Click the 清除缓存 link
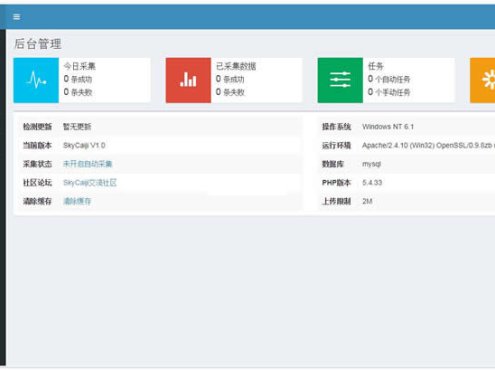Image resolution: width=495 pixels, height=370 pixels. [x=77, y=201]
